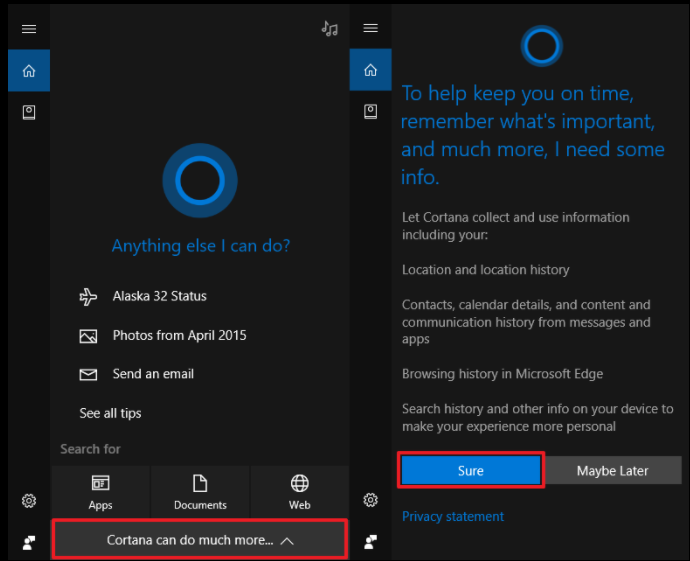This screenshot has width=690, height=561.
Task: Click Feedback icon in left Cortana panel
Action: [29, 543]
